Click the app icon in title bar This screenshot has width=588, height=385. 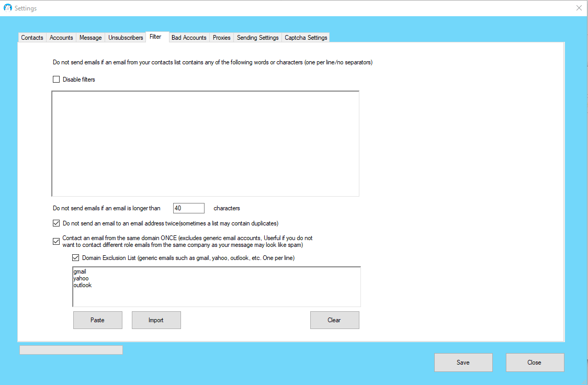(x=7, y=8)
